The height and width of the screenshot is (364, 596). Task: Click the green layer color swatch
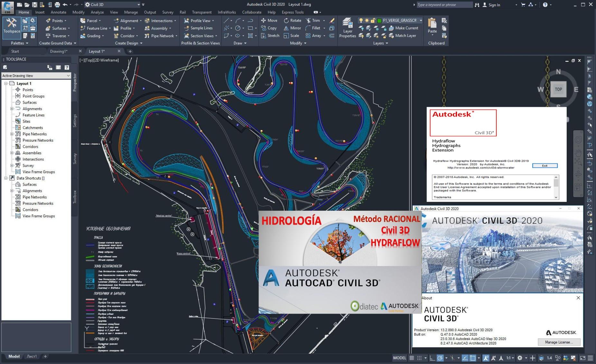tap(379, 21)
